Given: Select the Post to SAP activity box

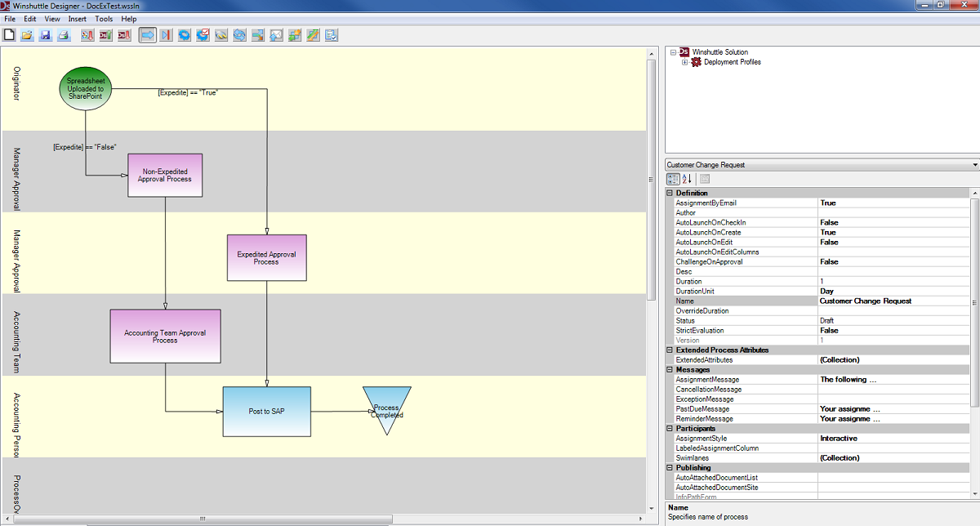Looking at the screenshot, I should pos(266,412).
